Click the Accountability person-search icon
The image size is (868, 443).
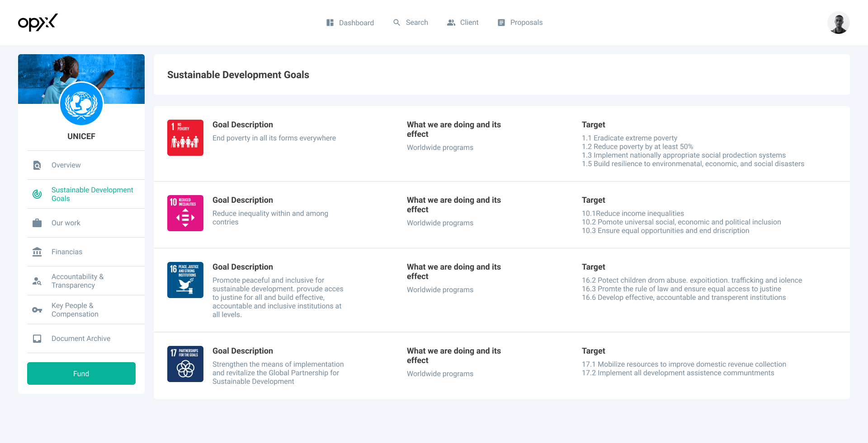tap(37, 281)
